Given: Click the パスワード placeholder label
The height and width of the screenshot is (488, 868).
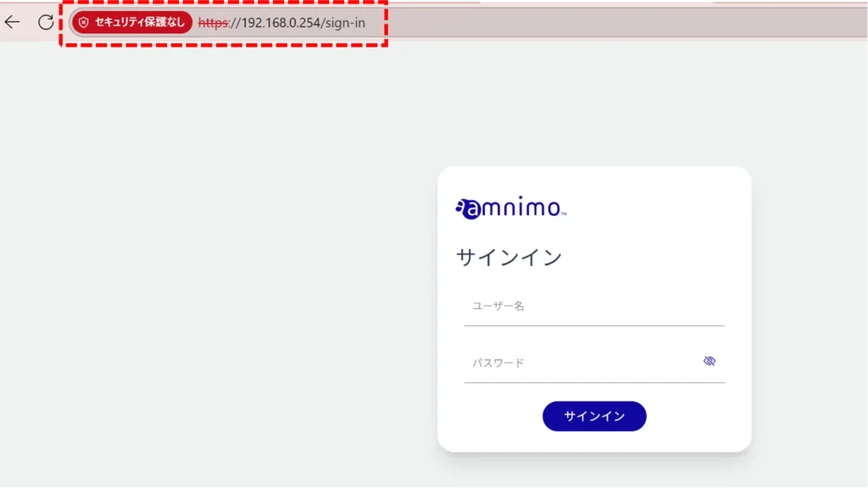Looking at the screenshot, I should pos(498,363).
